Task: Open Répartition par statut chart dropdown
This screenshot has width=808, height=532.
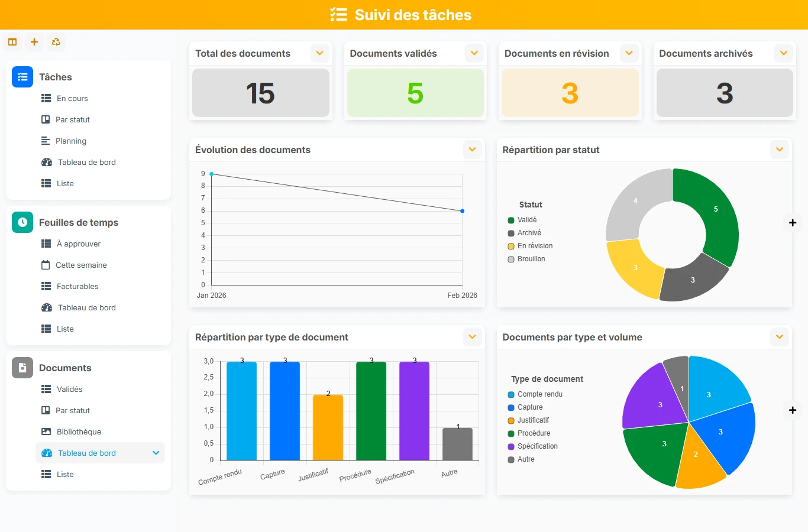Action: (x=780, y=150)
